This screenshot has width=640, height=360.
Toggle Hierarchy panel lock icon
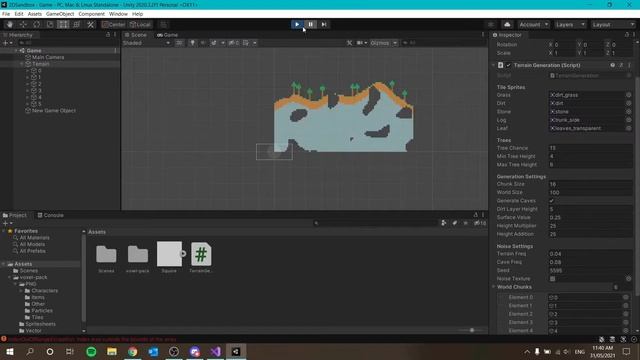click(108, 35)
